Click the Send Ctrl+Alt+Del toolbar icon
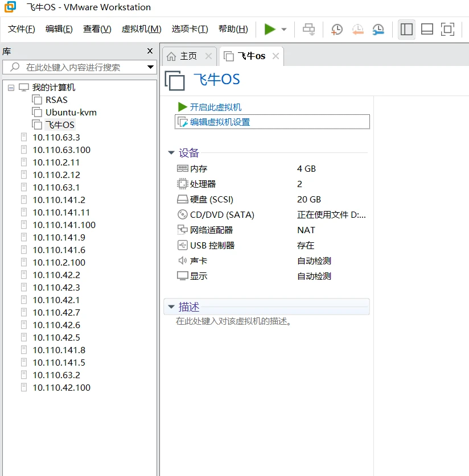 [x=308, y=30]
